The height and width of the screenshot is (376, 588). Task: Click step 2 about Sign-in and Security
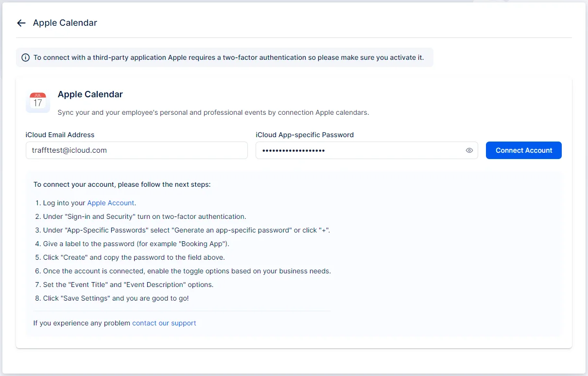click(x=144, y=216)
